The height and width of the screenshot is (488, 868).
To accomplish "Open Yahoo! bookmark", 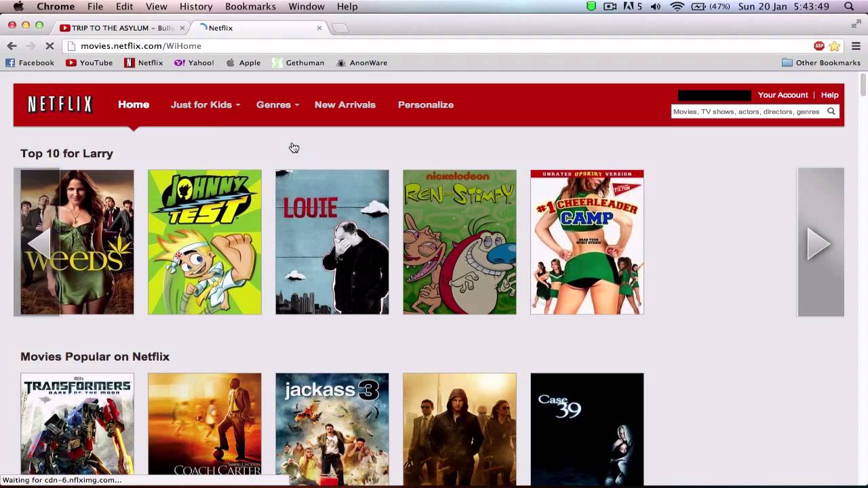I will tap(194, 62).
